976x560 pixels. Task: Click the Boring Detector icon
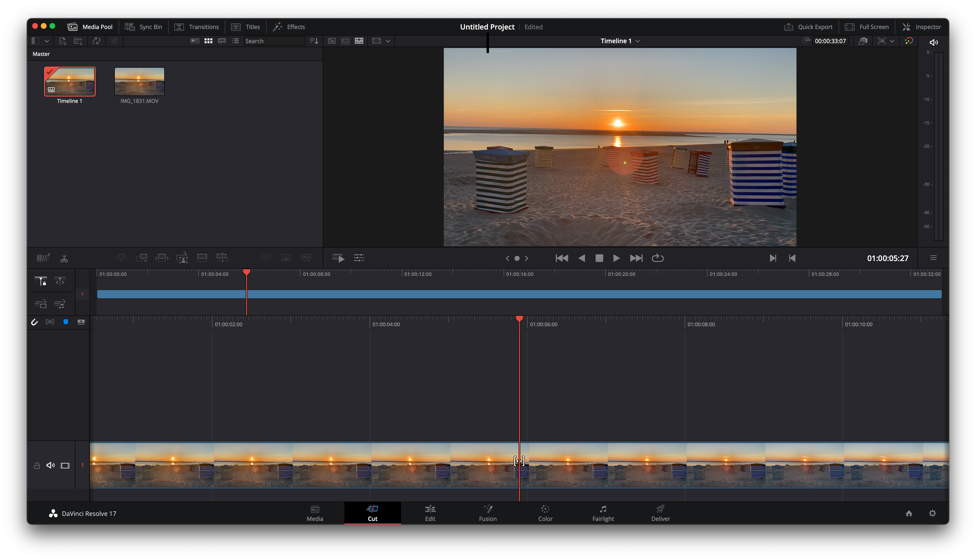(43, 258)
